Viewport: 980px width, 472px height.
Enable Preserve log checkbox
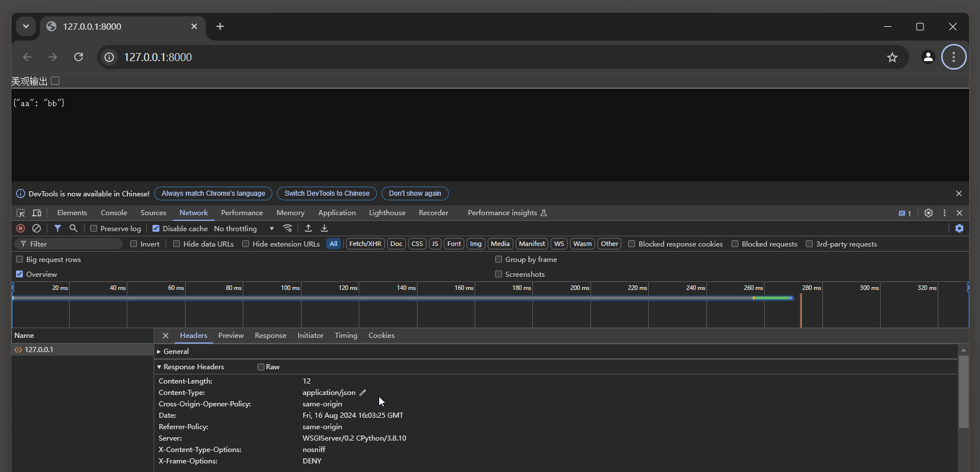94,228
